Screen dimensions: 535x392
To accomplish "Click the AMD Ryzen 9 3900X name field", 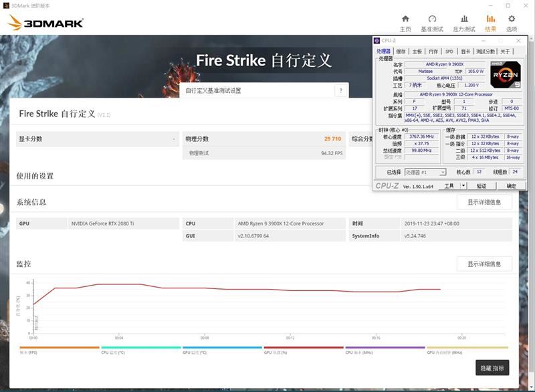I will (x=445, y=64).
